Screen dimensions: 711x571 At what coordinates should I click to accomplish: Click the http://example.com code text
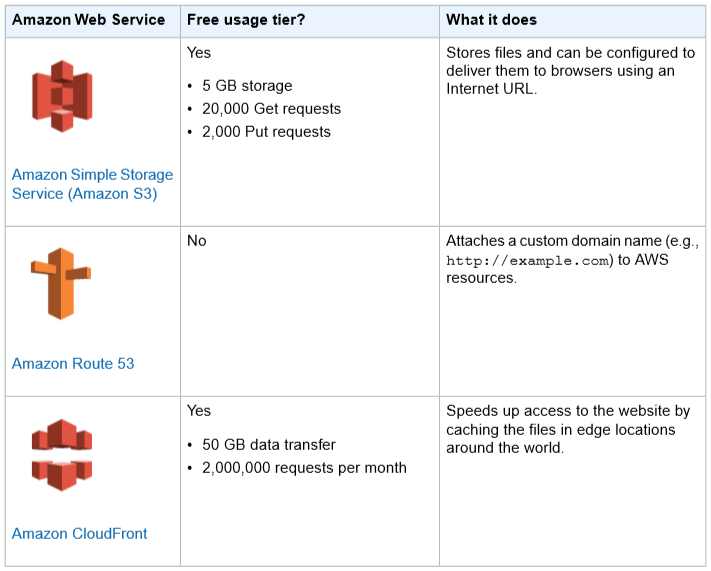[x=529, y=260]
